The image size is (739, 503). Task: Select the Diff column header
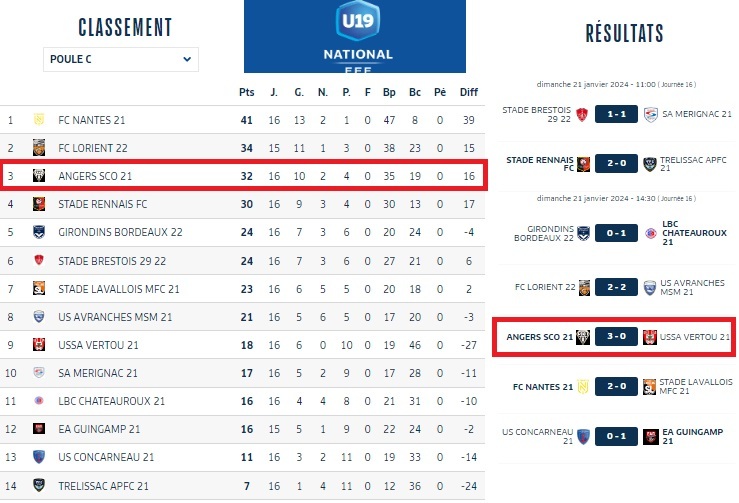468,92
